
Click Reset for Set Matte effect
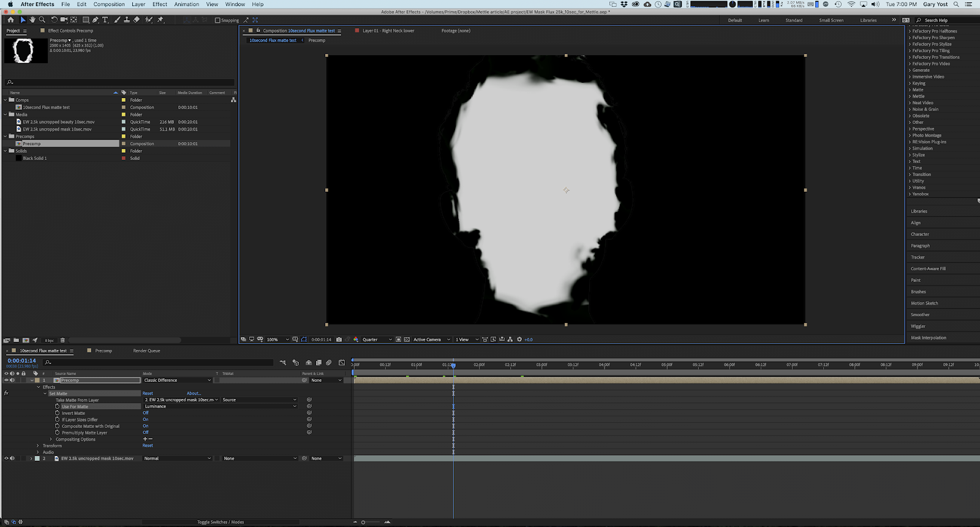148,393
